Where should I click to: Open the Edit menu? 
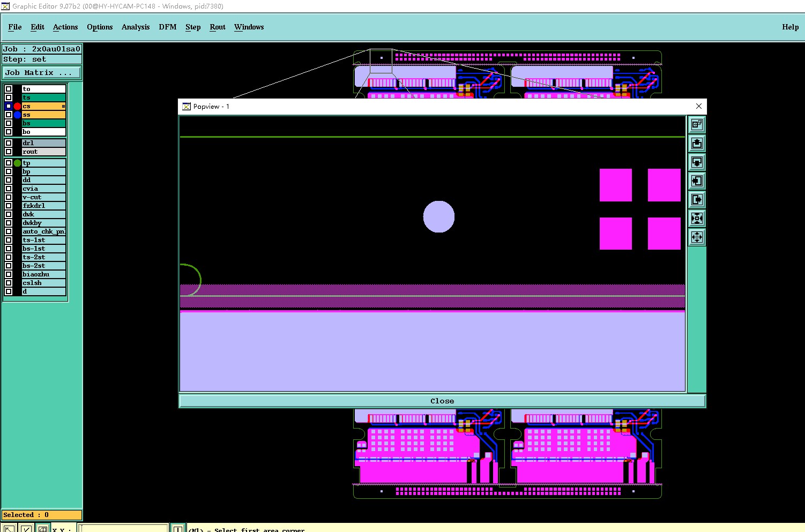pos(38,27)
